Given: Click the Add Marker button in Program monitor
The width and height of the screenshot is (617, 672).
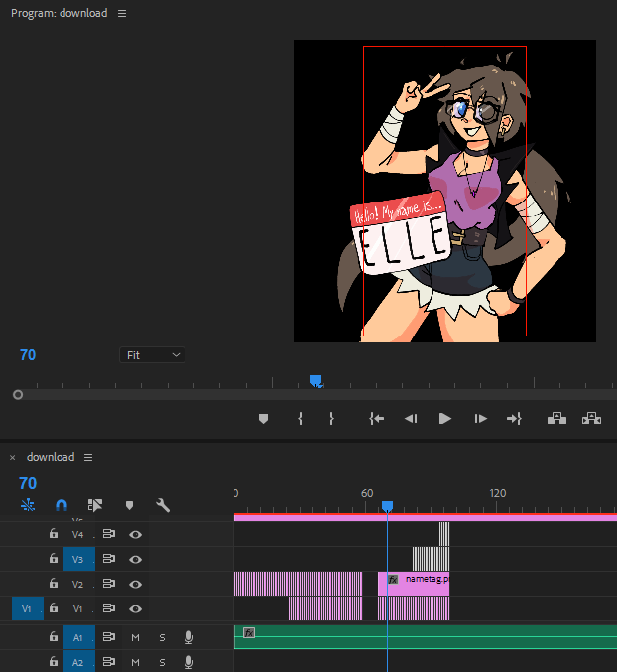Looking at the screenshot, I should (263, 419).
